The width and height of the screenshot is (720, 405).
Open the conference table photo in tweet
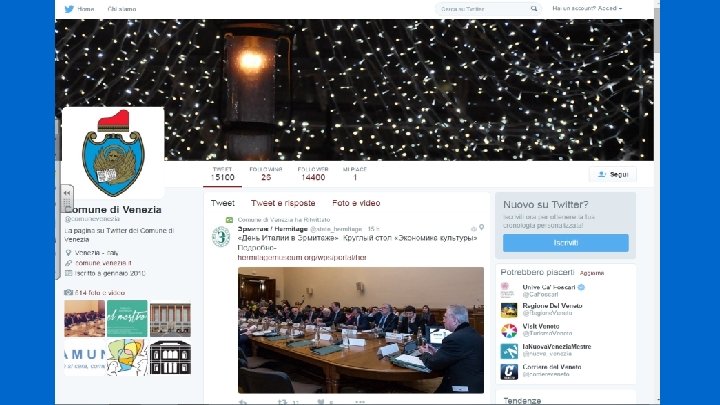click(360, 330)
